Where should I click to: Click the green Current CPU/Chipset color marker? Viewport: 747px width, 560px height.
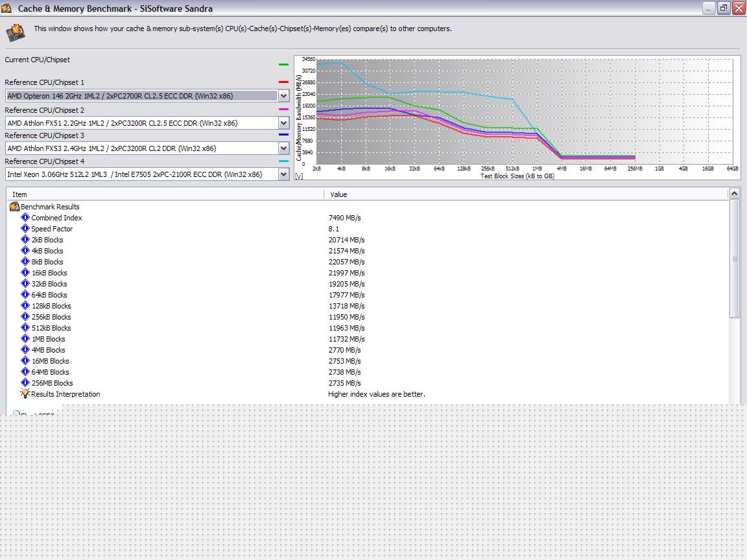tap(283, 64)
